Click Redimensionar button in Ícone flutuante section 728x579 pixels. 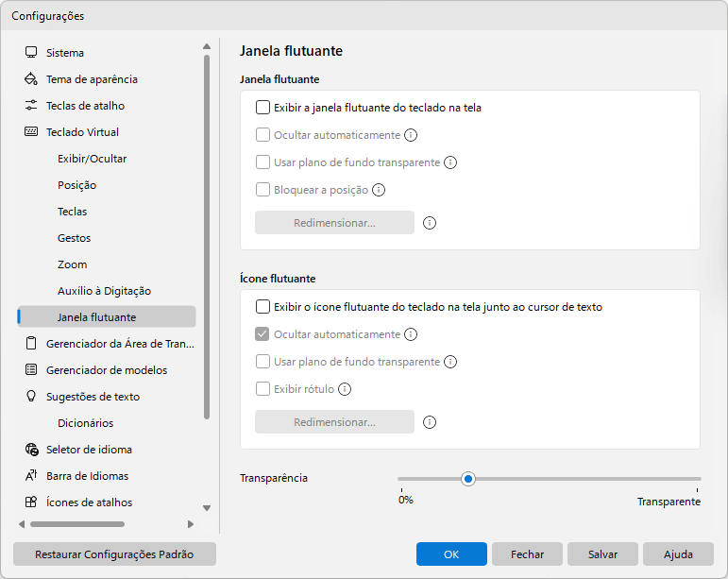335,422
